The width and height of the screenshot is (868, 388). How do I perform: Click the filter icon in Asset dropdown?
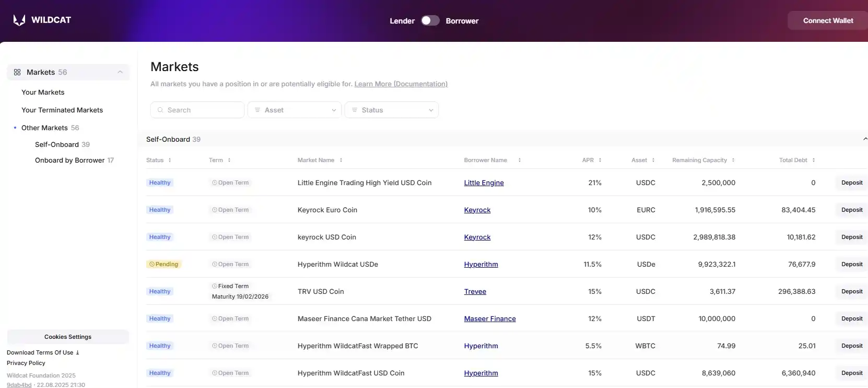[257, 110]
